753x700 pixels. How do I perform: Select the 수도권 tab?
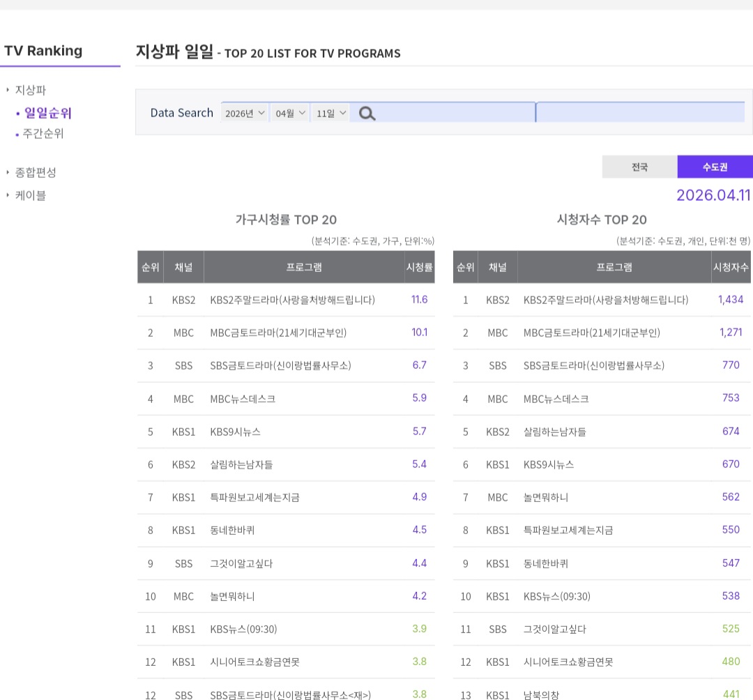coord(715,167)
